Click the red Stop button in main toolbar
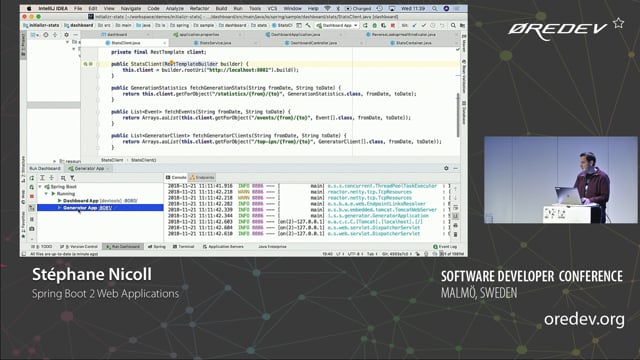640x360 pixels. click(x=393, y=25)
